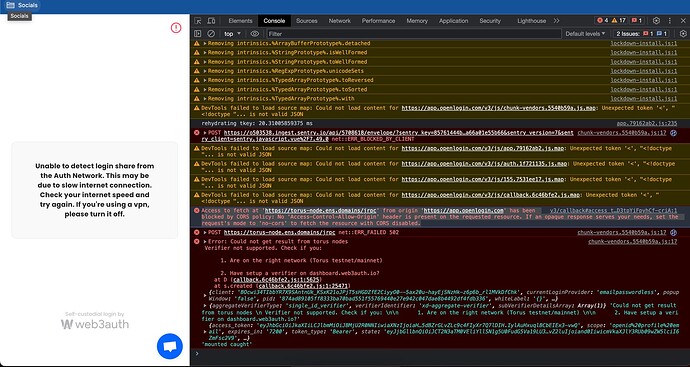Image resolution: width=690 pixels, height=367 pixels.
Task: Click the red alert icon on the web3auth page
Action: (176, 28)
